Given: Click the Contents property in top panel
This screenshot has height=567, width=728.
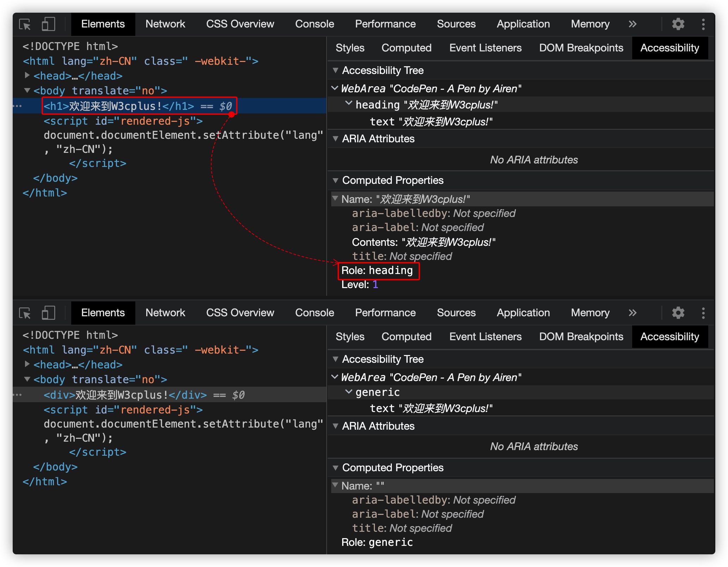Looking at the screenshot, I should point(424,242).
